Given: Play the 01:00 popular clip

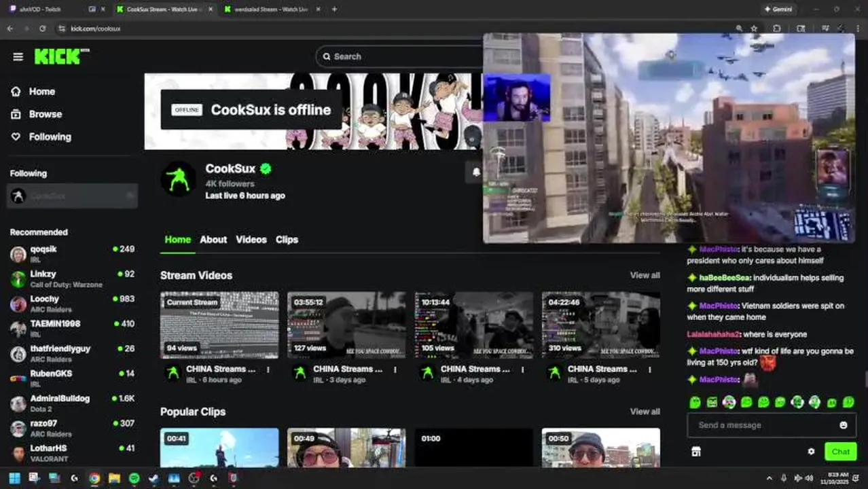Looking at the screenshot, I should 474,448.
